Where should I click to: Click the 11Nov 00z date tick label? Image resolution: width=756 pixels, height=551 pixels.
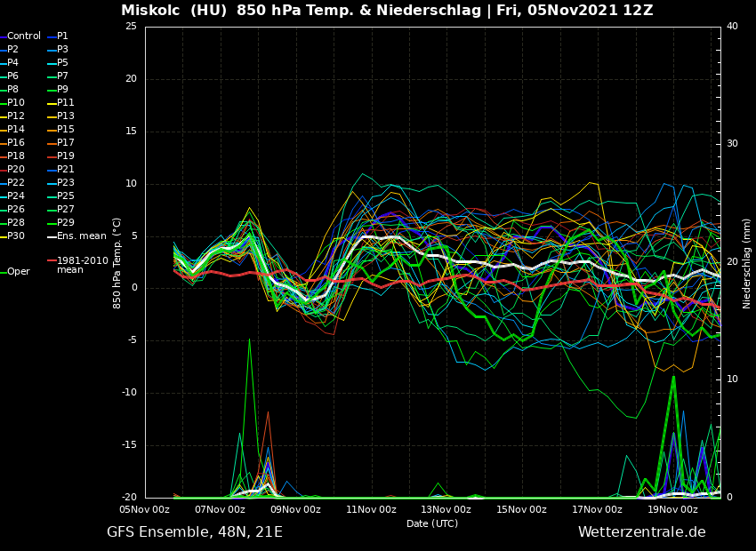tap(371, 510)
